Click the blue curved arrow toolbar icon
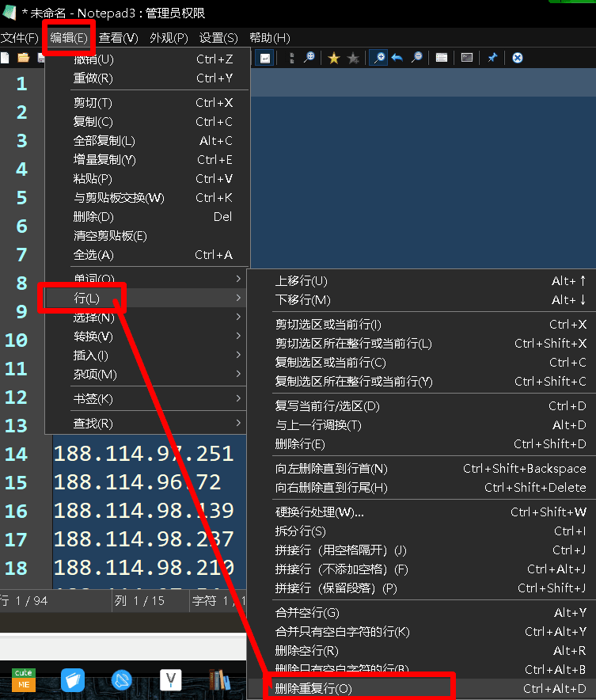 click(x=397, y=58)
